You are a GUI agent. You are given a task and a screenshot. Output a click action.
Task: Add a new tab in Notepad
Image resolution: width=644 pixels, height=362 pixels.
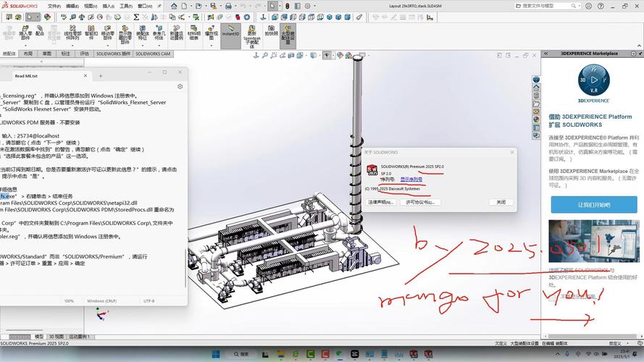pos(101,76)
